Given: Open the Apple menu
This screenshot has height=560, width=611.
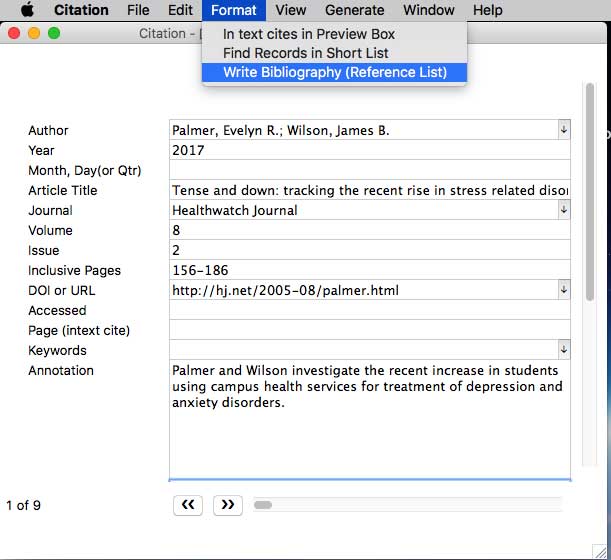Looking at the screenshot, I should [27, 10].
